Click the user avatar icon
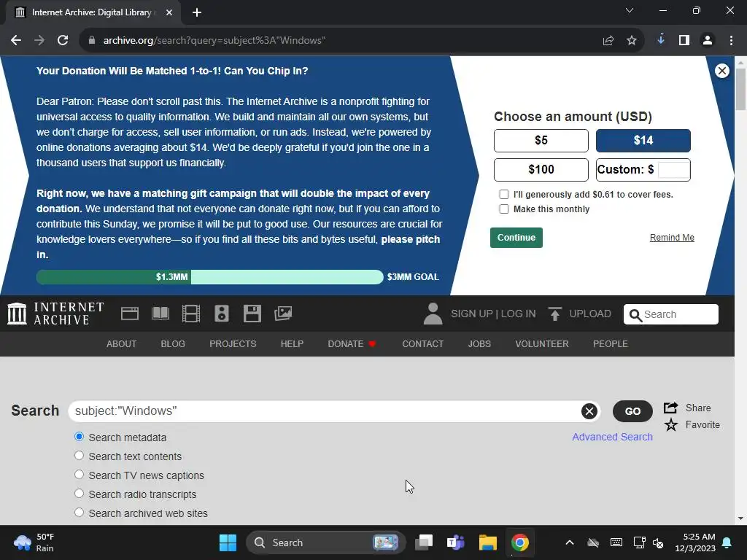 pos(433,314)
